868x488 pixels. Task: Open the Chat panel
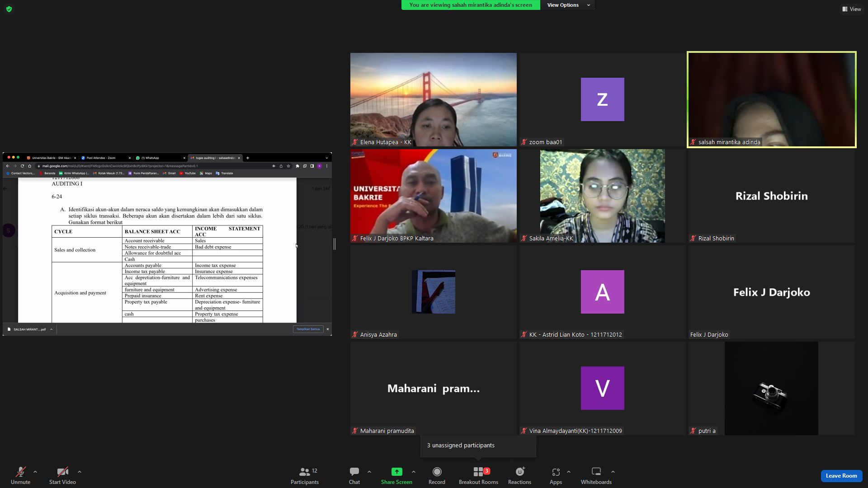pyautogui.click(x=354, y=475)
